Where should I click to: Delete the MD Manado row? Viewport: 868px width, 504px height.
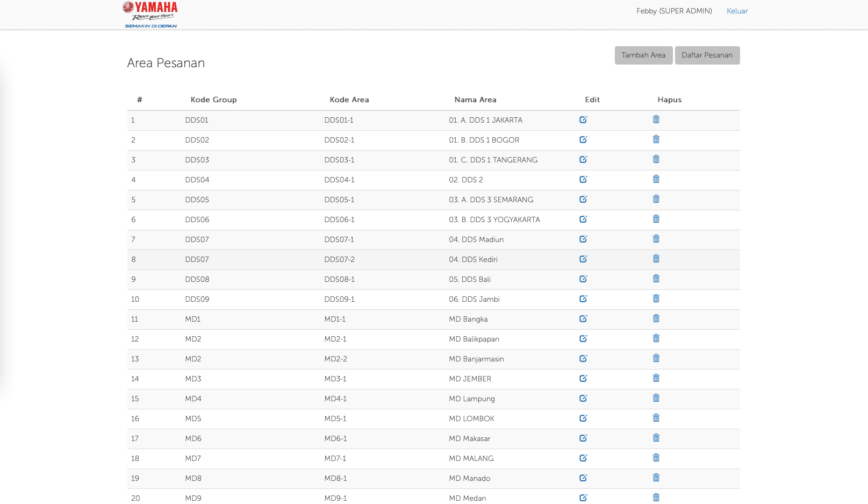tap(656, 478)
